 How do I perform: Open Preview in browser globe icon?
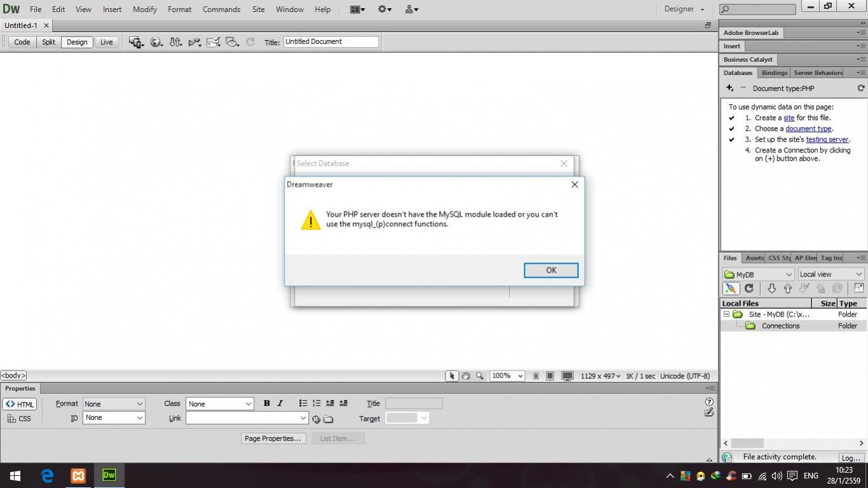[156, 42]
